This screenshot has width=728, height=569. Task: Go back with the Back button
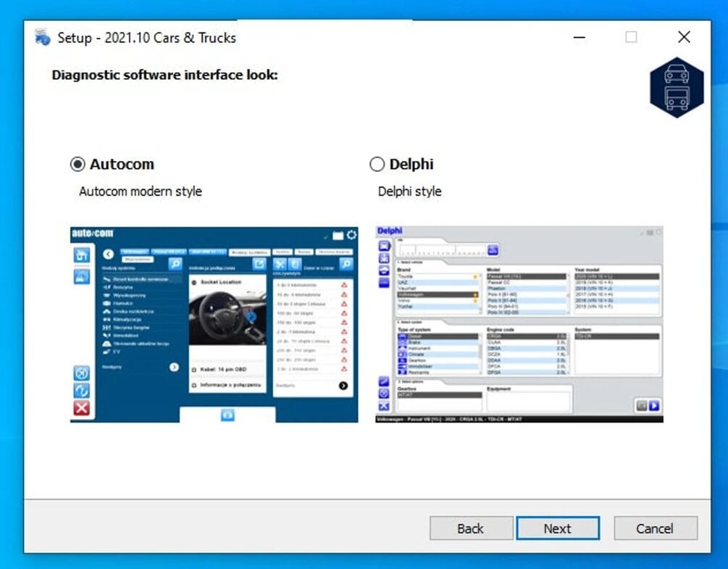(x=472, y=528)
